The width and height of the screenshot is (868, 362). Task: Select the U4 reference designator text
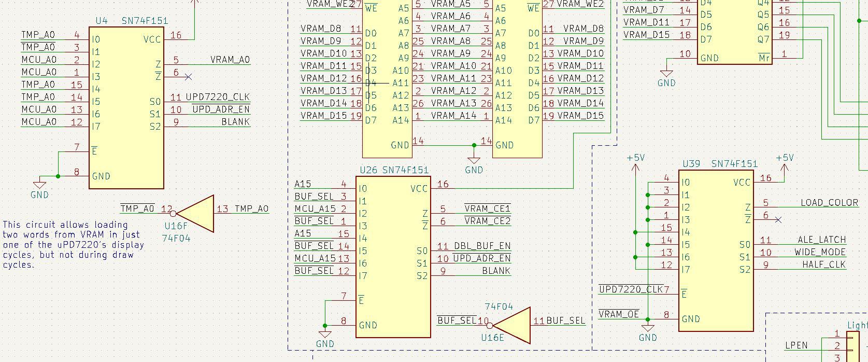102,21
